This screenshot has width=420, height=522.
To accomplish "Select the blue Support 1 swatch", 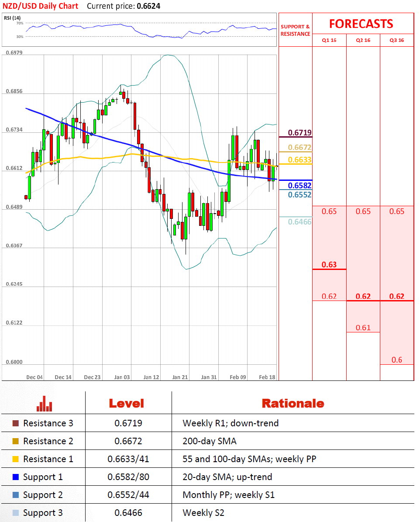I will coord(16,477).
